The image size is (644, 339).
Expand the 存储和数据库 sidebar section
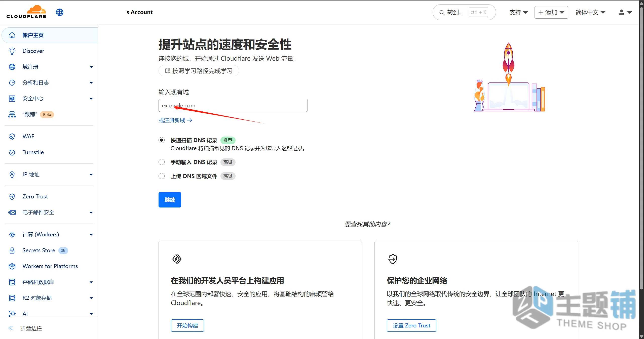click(91, 282)
